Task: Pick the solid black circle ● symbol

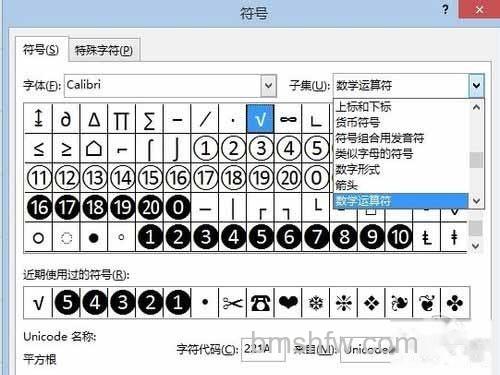Action: [x=94, y=237]
